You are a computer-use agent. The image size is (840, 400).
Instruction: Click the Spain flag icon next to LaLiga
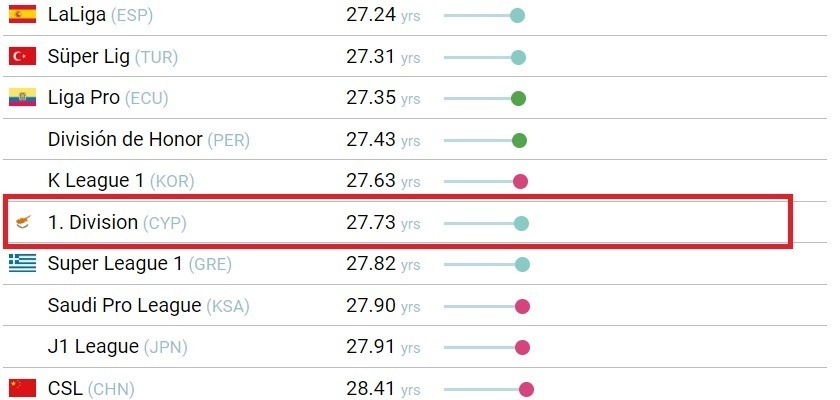(x=22, y=14)
